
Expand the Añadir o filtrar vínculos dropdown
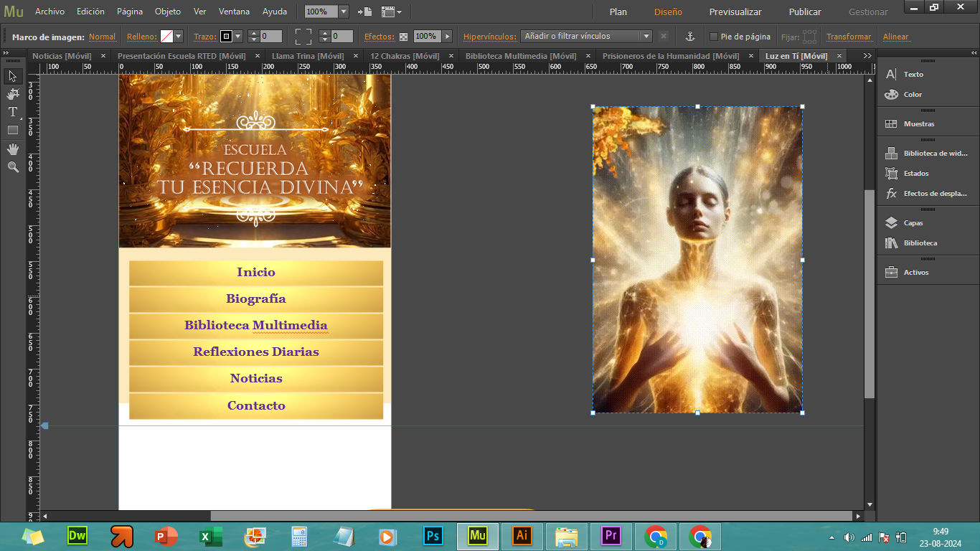646,36
